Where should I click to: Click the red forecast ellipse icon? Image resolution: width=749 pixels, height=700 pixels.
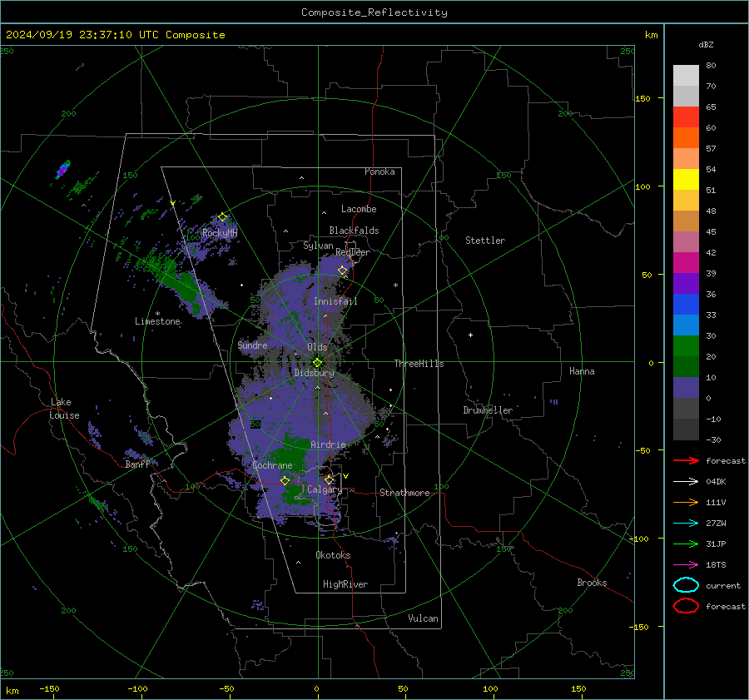[686, 606]
